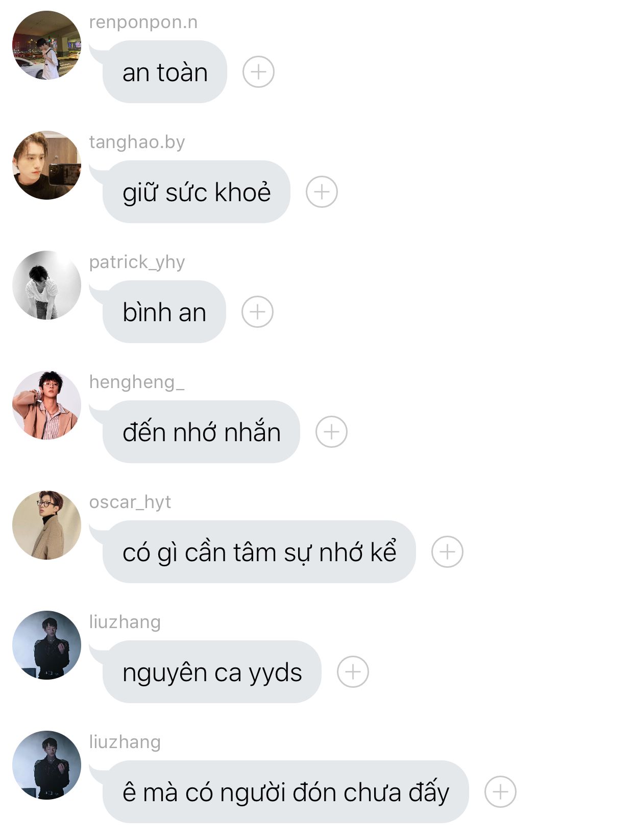Select the "nguyên ca yyds" message bubble
The width and height of the screenshot is (634, 840).
212,672
